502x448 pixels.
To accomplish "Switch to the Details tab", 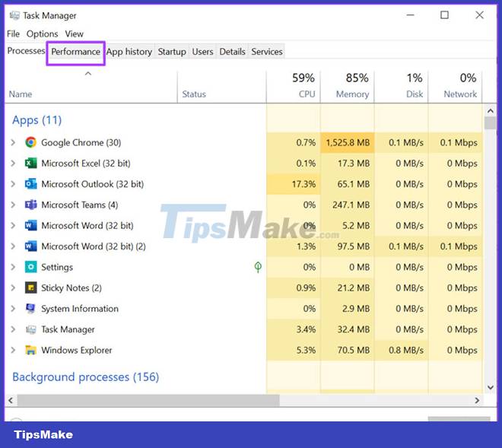I will click(x=233, y=52).
